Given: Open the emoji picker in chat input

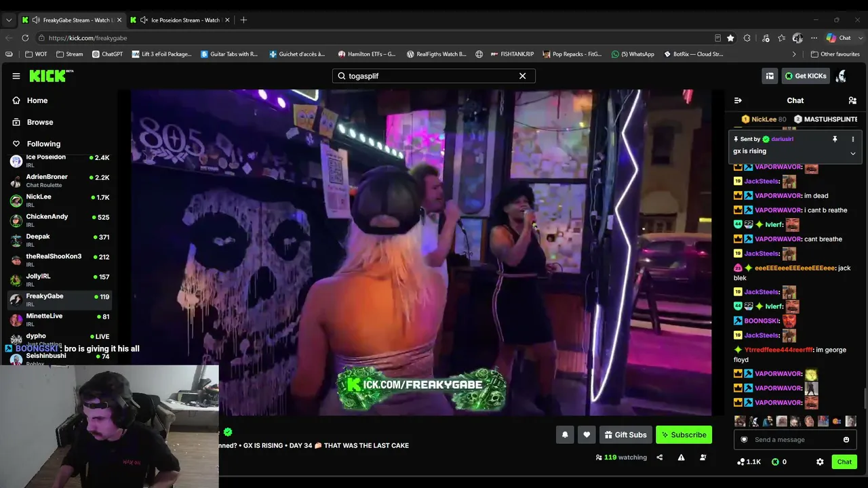Looking at the screenshot, I should [x=846, y=439].
